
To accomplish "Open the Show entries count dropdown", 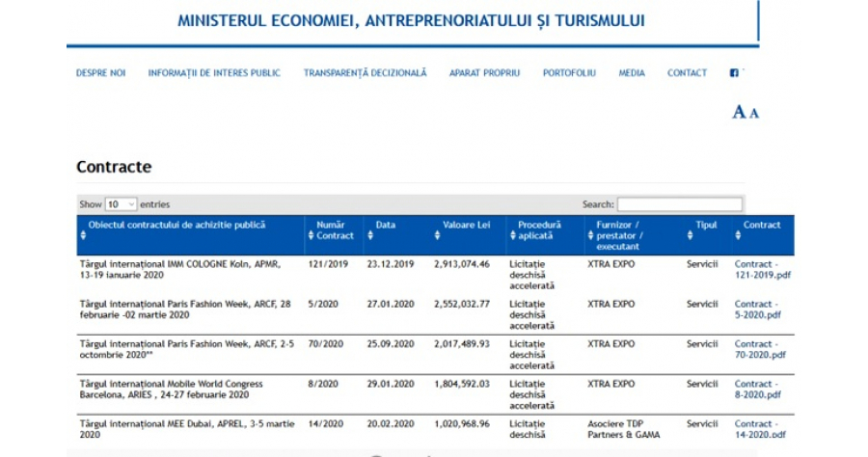I will 121,204.
